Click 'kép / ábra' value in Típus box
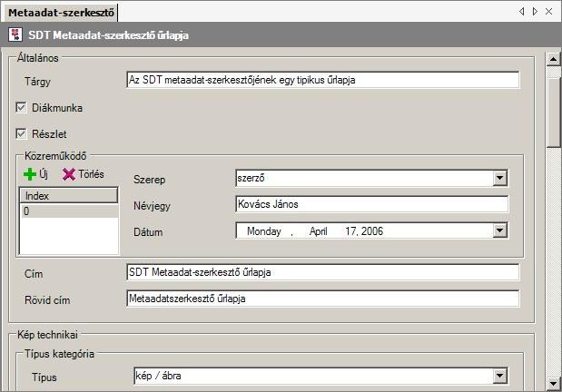This screenshot has width=562, height=392. click(x=158, y=376)
